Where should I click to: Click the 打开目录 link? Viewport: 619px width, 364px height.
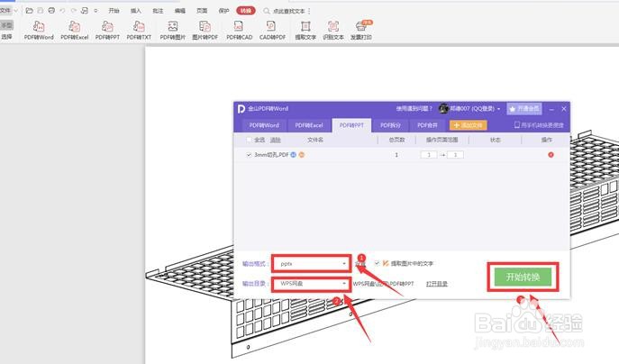point(437,284)
